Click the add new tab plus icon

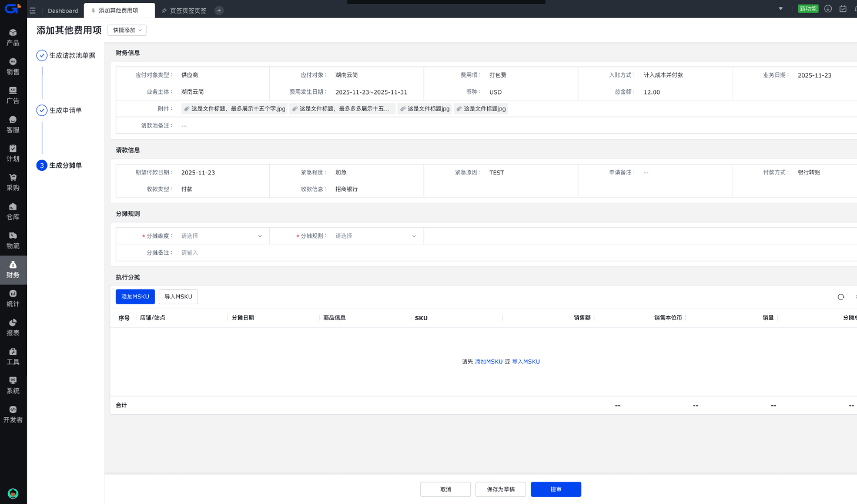pyautogui.click(x=219, y=11)
